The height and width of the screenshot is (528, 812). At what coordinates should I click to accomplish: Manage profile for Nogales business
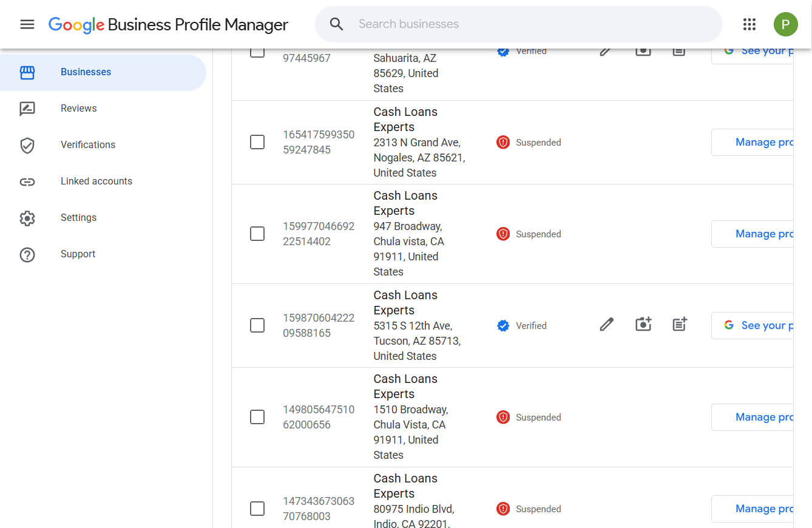tap(753, 142)
